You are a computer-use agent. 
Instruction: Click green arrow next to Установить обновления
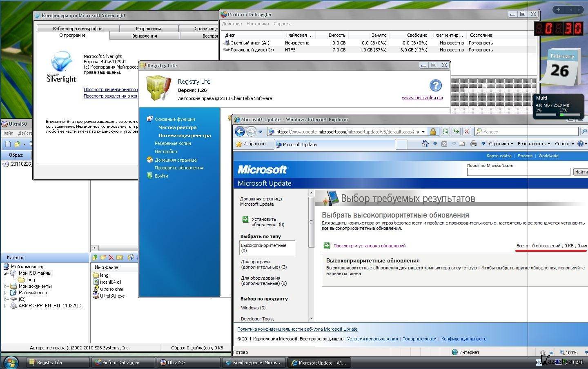click(245, 220)
